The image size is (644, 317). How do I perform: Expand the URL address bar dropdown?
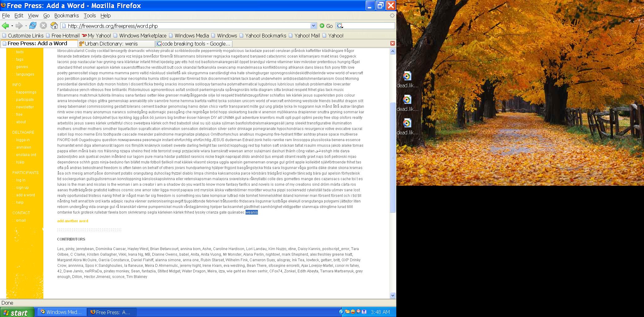313,26
